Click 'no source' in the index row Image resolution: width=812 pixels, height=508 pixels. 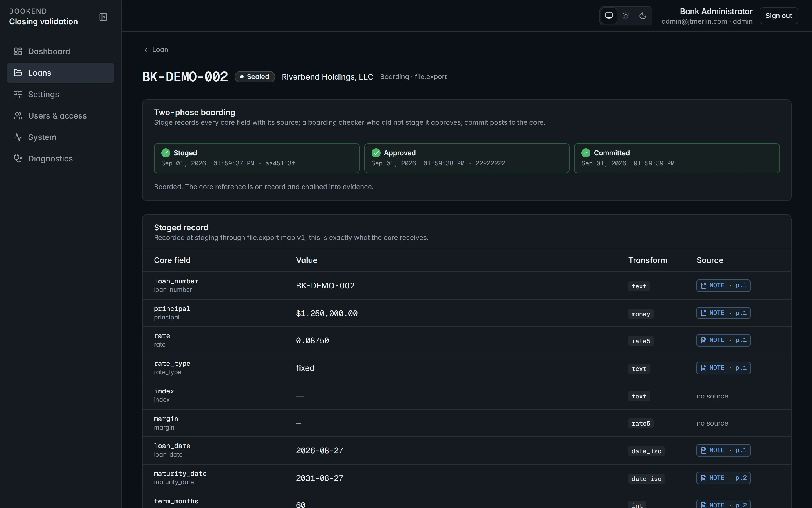pyautogui.click(x=712, y=396)
